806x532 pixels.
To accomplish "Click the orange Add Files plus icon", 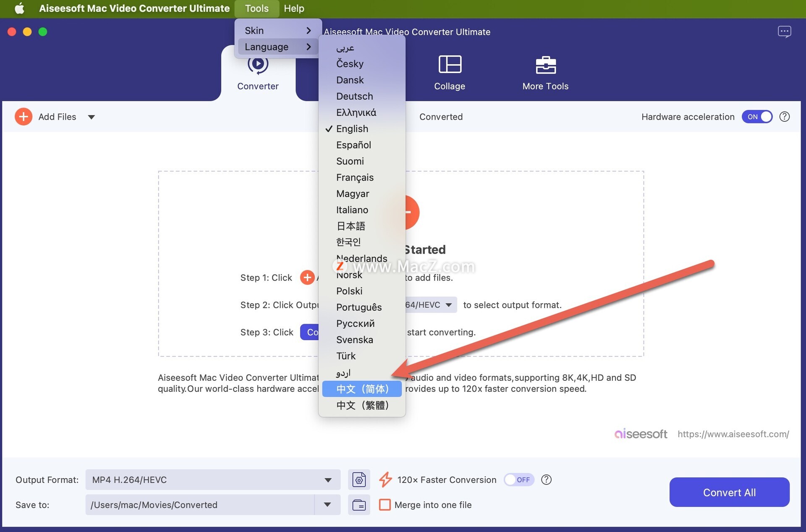I will click(24, 117).
